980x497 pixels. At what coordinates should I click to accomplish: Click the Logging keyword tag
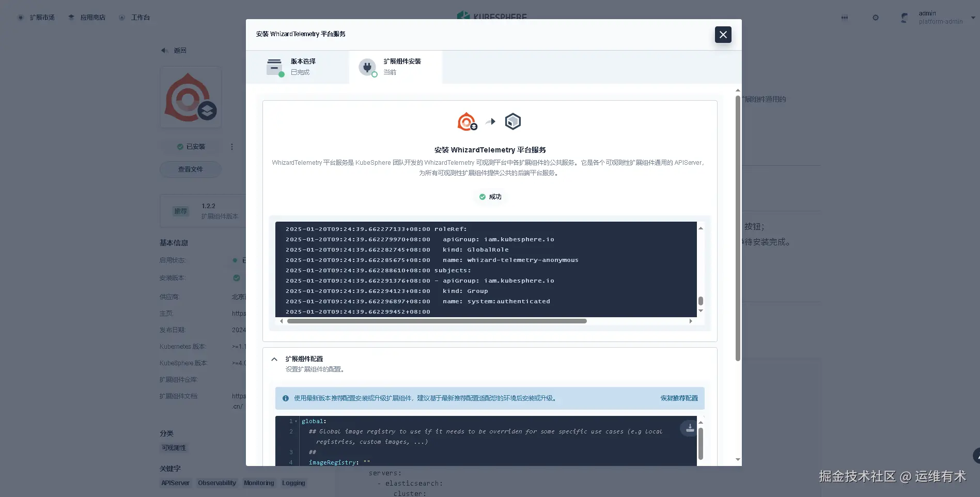293,483
